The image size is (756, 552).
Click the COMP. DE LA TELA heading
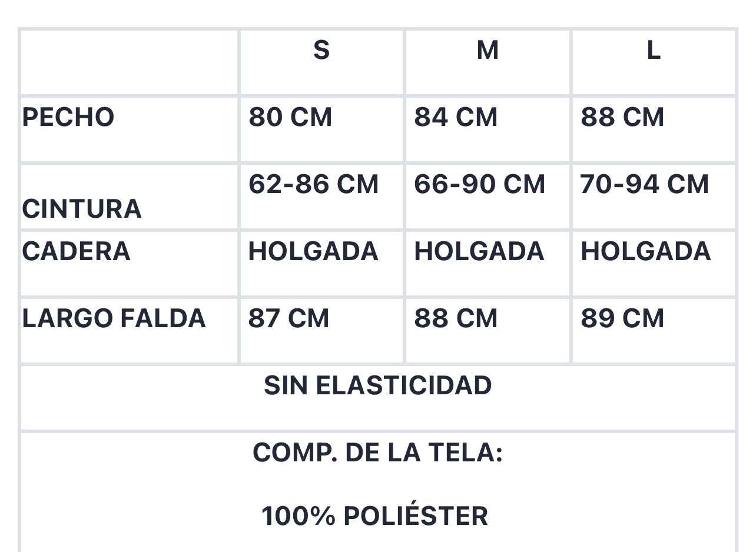378,453
